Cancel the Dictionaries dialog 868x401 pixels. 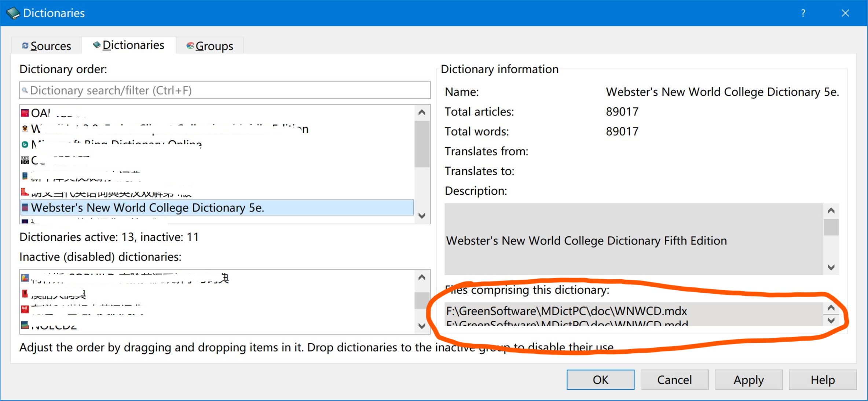point(674,380)
